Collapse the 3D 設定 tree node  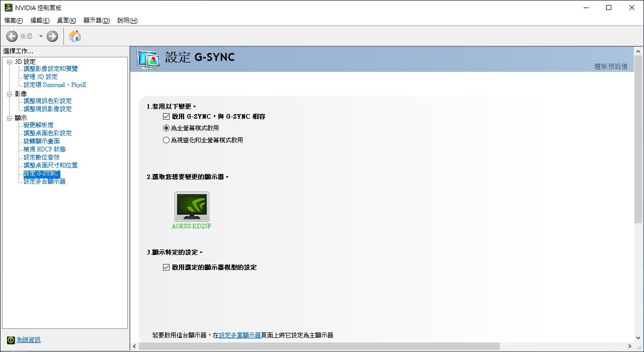[9, 61]
